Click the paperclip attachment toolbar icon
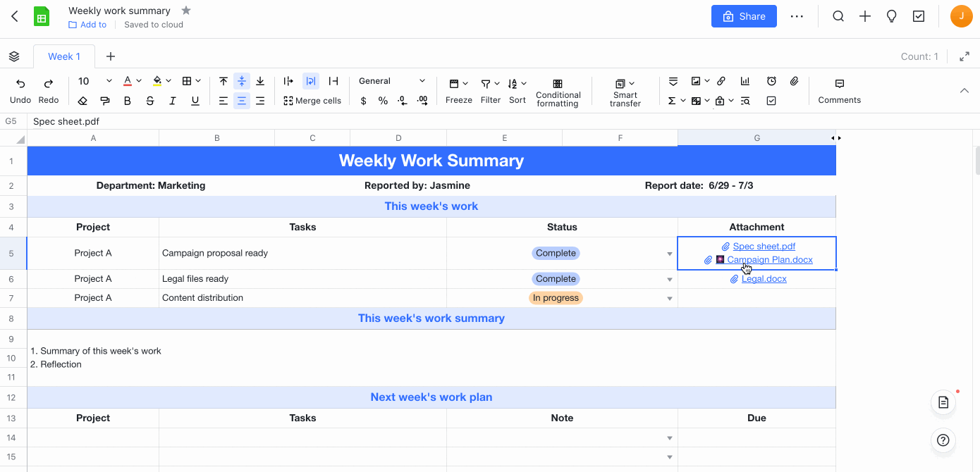The width and height of the screenshot is (980, 472). tap(794, 81)
